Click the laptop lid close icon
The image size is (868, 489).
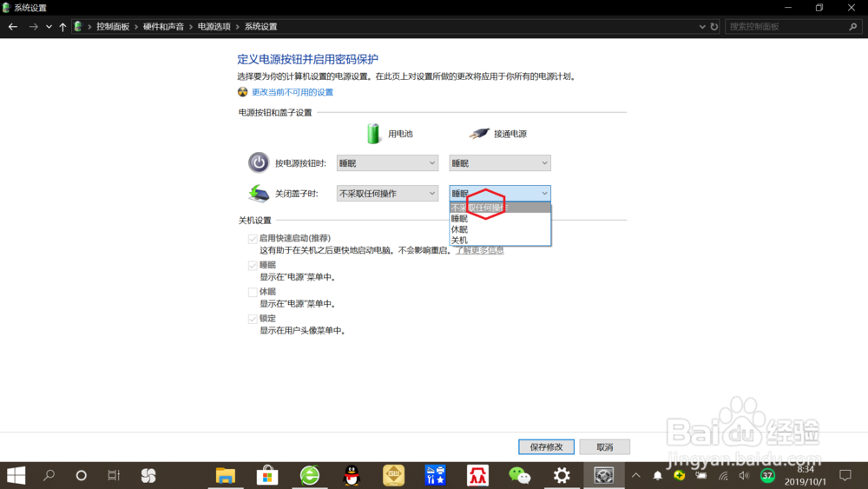click(259, 194)
